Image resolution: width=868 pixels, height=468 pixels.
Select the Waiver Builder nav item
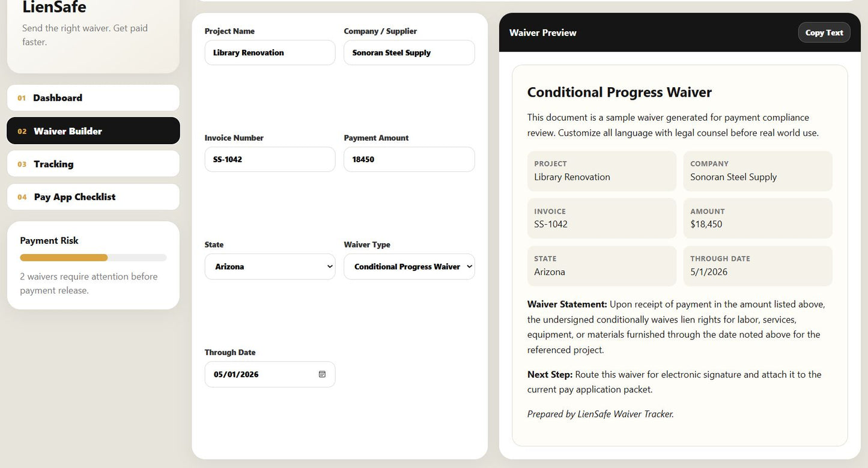93,131
